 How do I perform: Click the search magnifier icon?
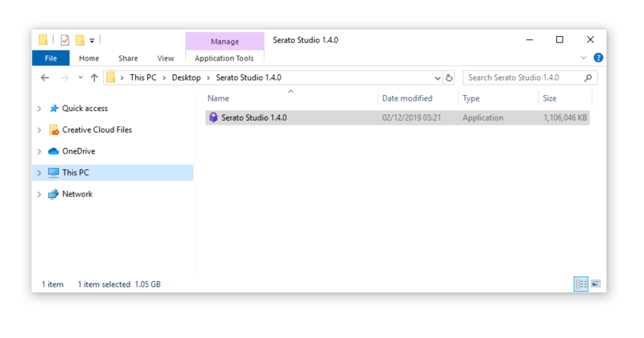[588, 78]
